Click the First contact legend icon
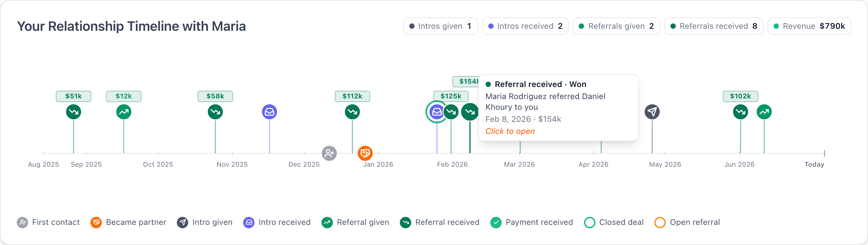 tap(22, 223)
